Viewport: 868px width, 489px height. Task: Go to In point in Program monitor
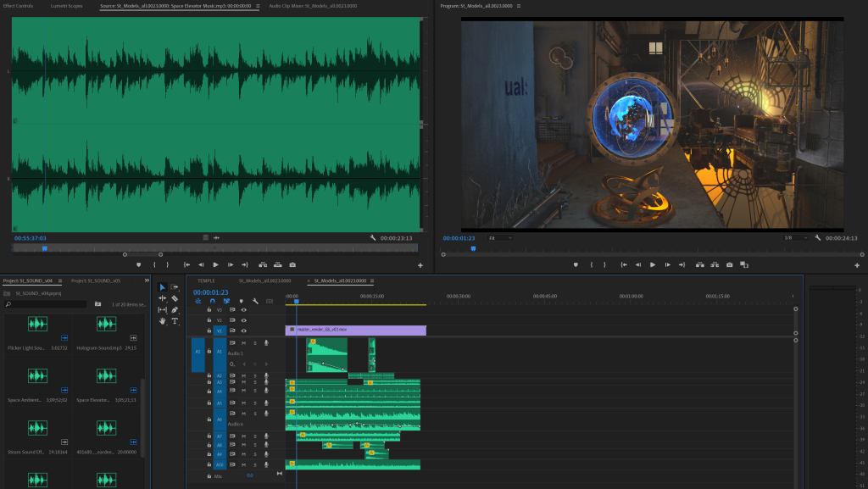click(624, 265)
